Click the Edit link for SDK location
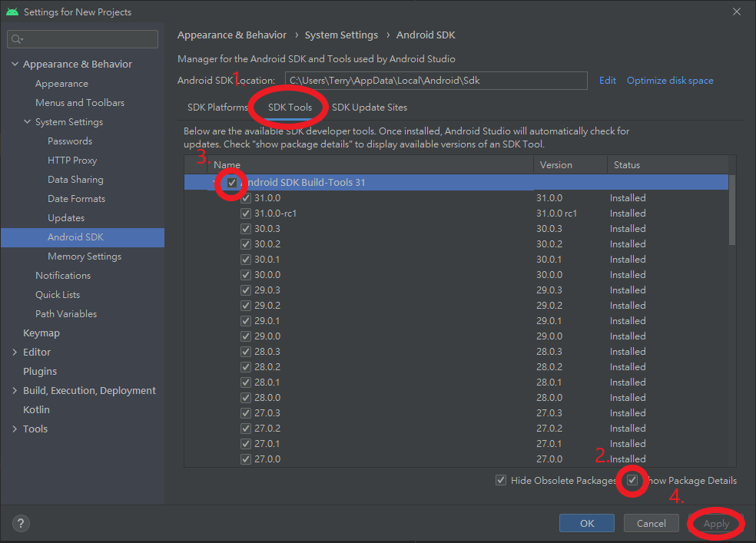 (x=608, y=81)
